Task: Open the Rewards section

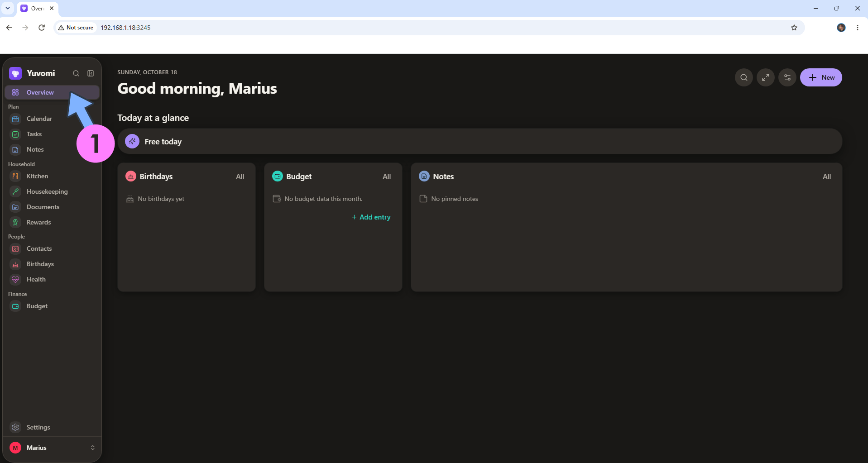Action: point(52,222)
